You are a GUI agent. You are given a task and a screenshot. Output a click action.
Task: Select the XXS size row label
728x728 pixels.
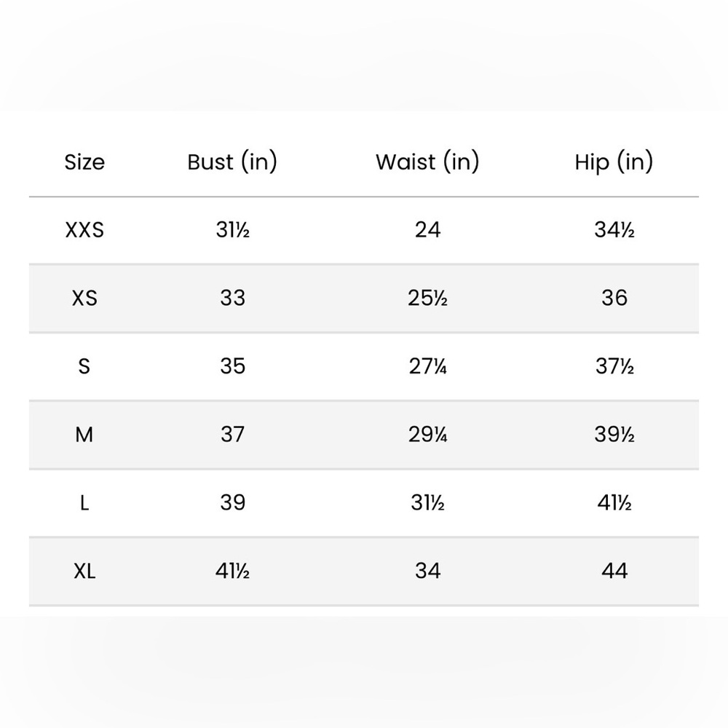(x=84, y=230)
